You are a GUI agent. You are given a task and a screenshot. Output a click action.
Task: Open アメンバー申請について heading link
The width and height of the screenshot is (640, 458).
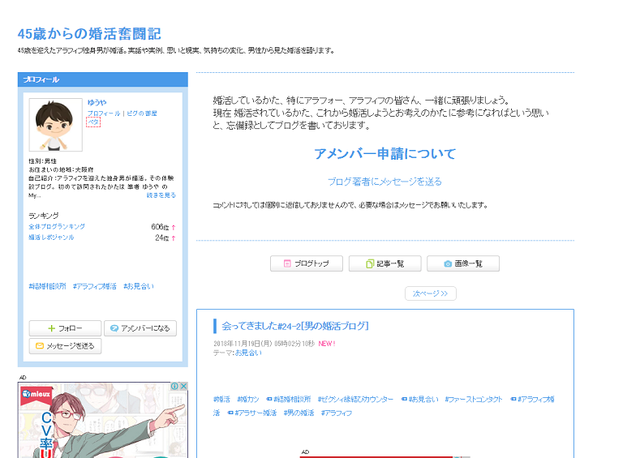(385, 153)
